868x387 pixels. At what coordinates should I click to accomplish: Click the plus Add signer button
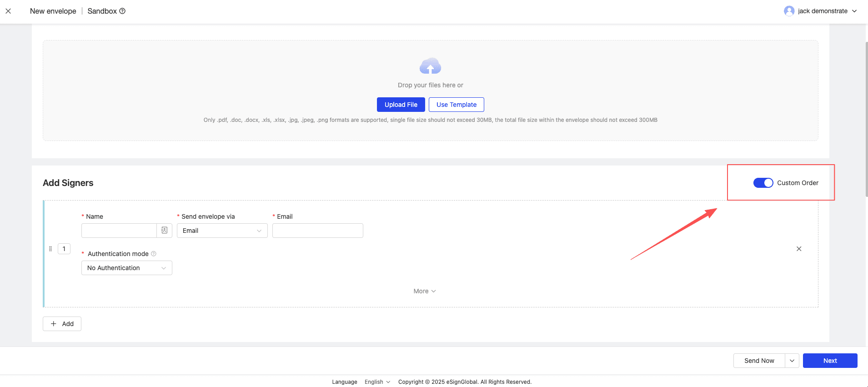[62, 324]
